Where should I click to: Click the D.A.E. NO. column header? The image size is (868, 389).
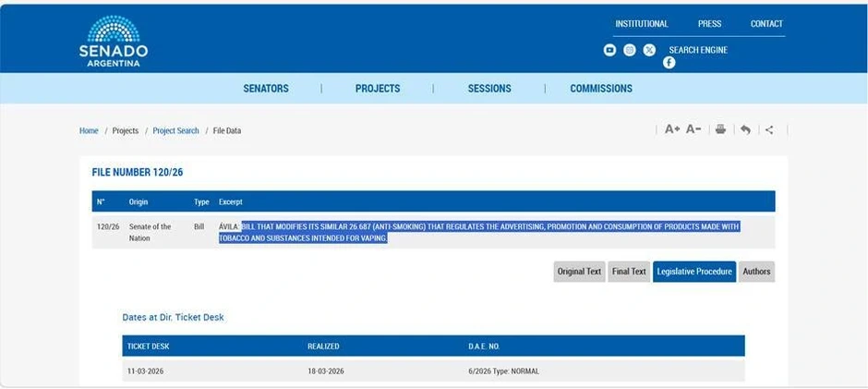(484, 346)
